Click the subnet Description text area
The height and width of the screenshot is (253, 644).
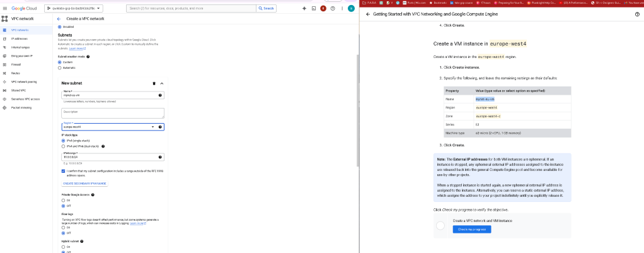pos(113,113)
